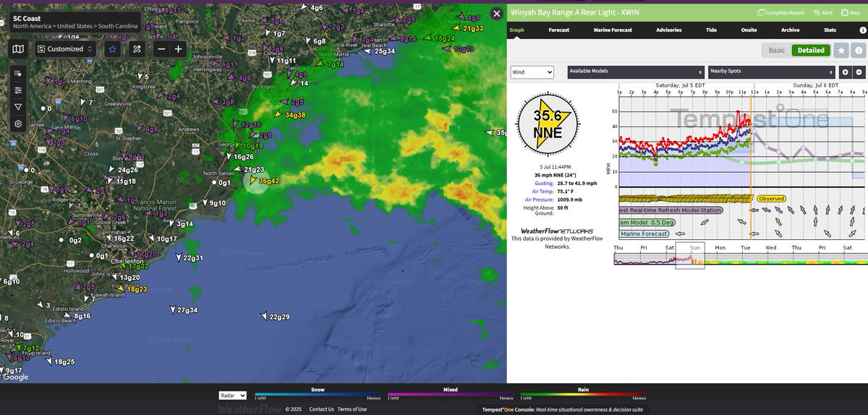Viewport: 868px width, 415px height.
Task: Open the favorites list sidebar icon
Action: [18, 73]
